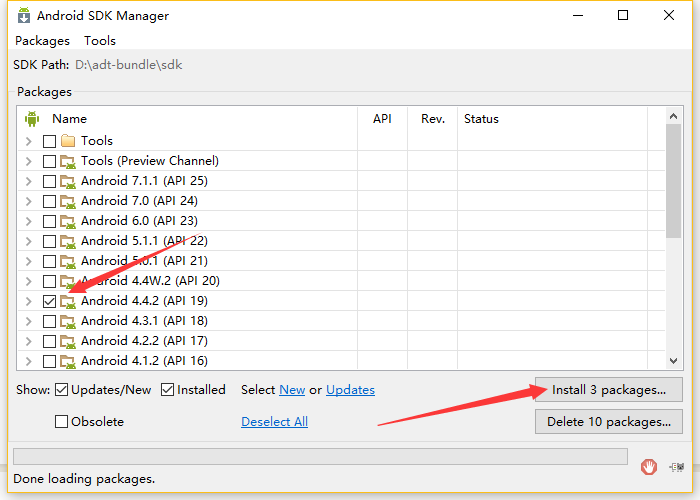Check the Android 7.0 (API 24) checkbox
Screen dimensions: 700x500
(49, 201)
